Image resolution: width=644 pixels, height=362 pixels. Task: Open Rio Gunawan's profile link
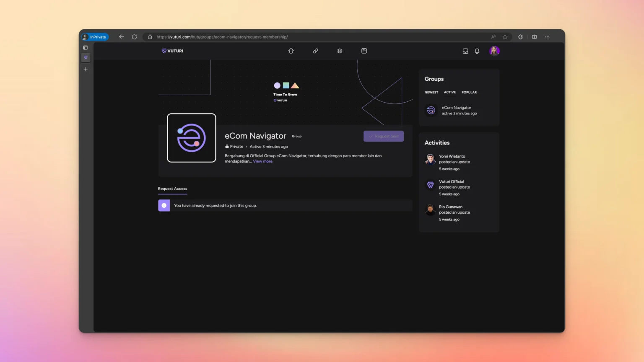coord(451,207)
